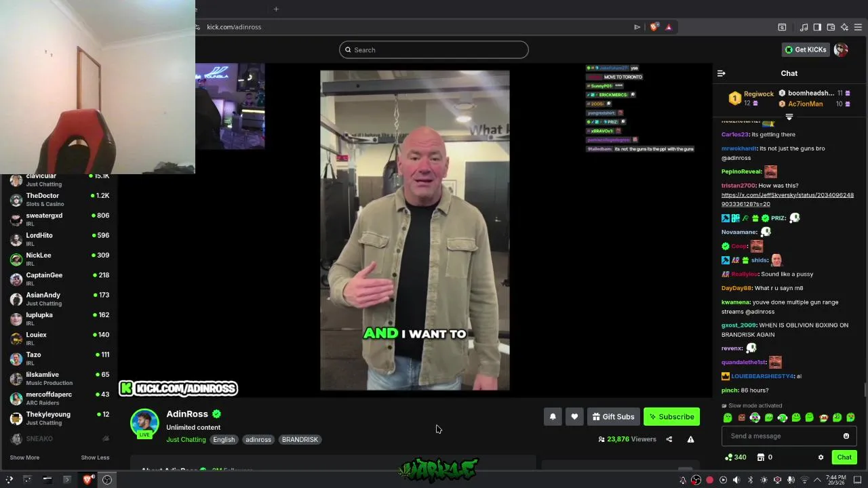
Task: Focus the Kick search box
Action: click(x=434, y=49)
